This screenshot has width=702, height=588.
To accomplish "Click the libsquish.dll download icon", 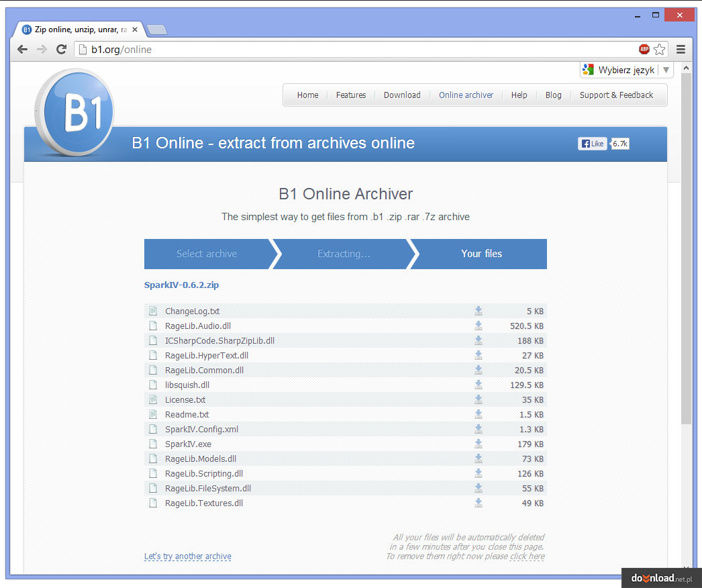I will 478,385.
